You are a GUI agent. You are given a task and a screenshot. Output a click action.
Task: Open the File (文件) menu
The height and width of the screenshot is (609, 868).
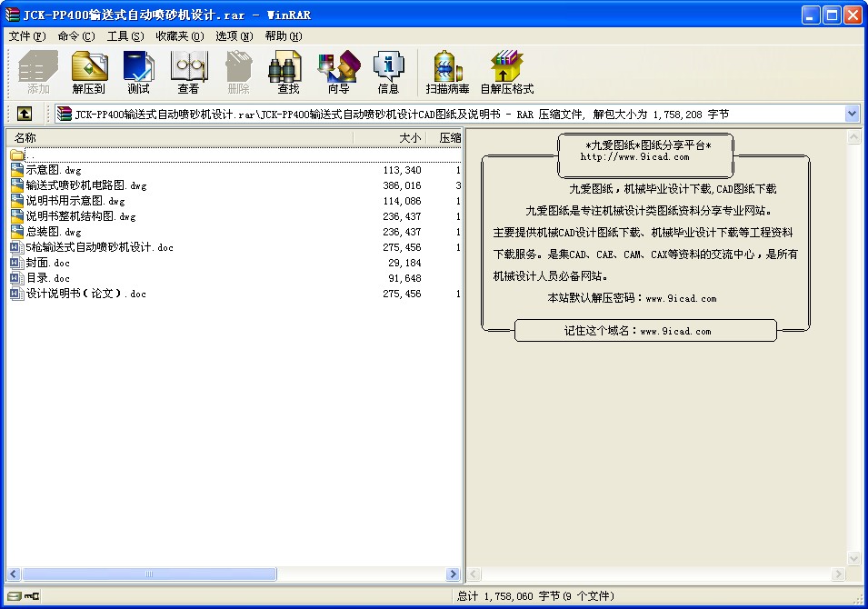[26, 36]
